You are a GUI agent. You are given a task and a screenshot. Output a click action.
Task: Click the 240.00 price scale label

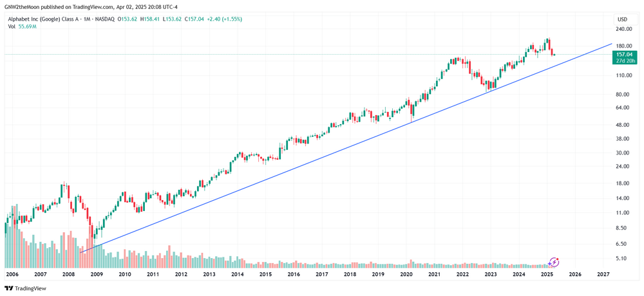[x=623, y=30]
